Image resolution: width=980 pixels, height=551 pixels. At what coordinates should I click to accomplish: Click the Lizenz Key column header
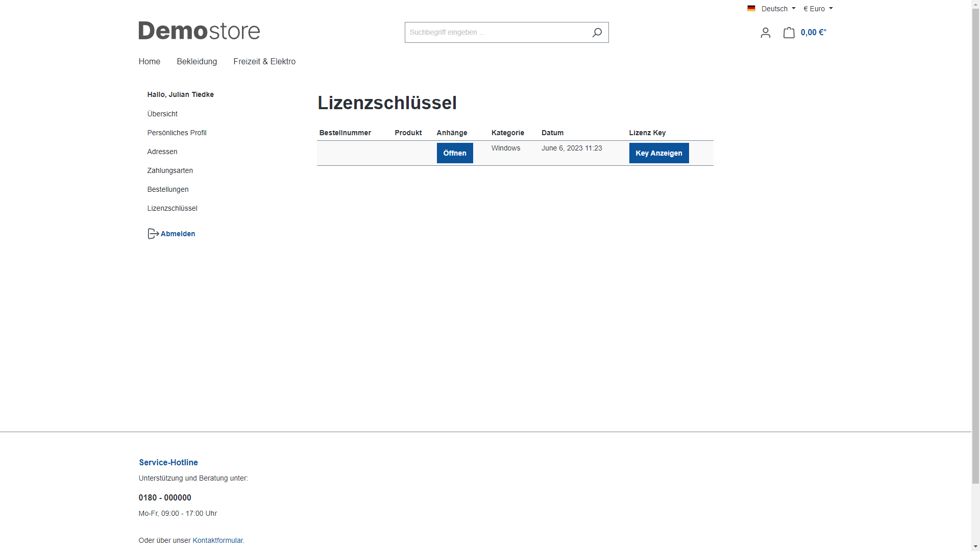[x=647, y=133]
